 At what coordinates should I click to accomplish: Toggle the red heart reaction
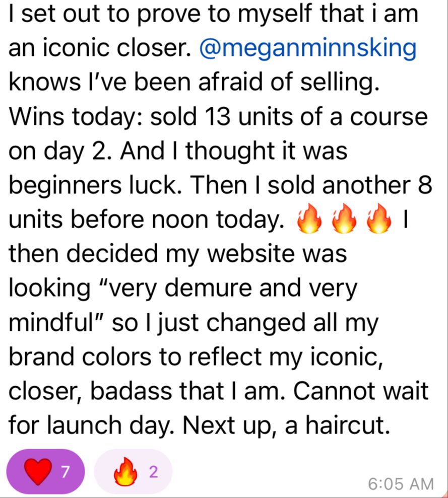[45, 471]
